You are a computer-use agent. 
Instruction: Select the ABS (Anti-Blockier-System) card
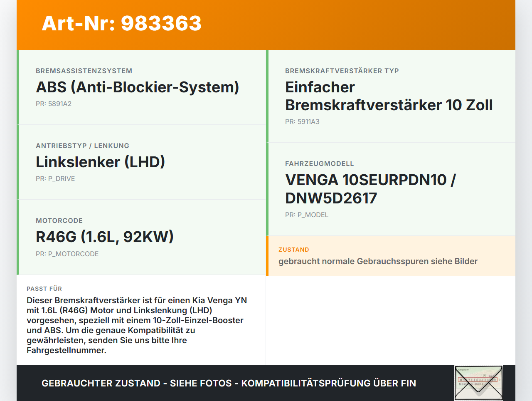coord(137,87)
